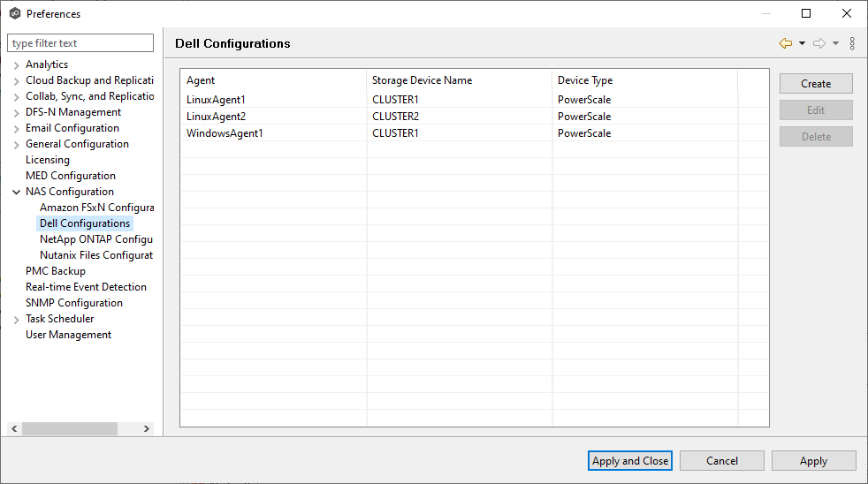Click Apply and Close
The width and height of the screenshot is (868, 484).
[630, 460]
